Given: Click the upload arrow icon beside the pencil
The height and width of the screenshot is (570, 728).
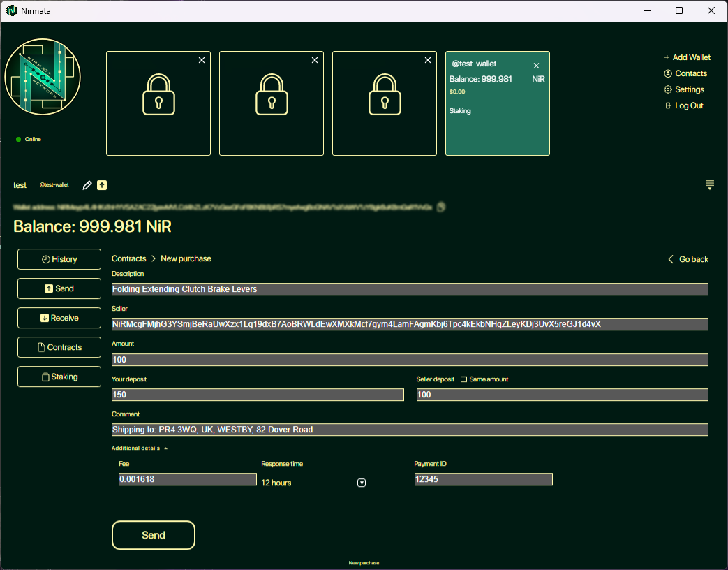Looking at the screenshot, I should pyautogui.click(x=102, y=185).
